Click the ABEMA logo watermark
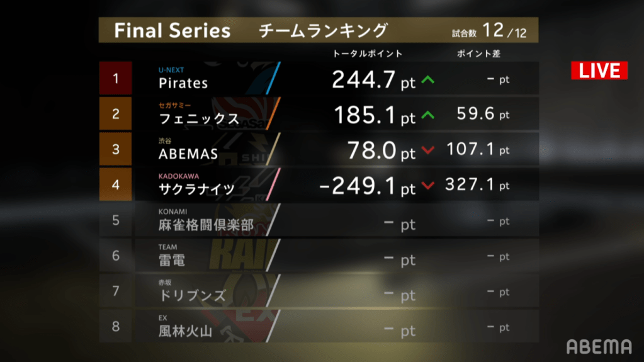644x362 pixels. (x=599, y=346)
